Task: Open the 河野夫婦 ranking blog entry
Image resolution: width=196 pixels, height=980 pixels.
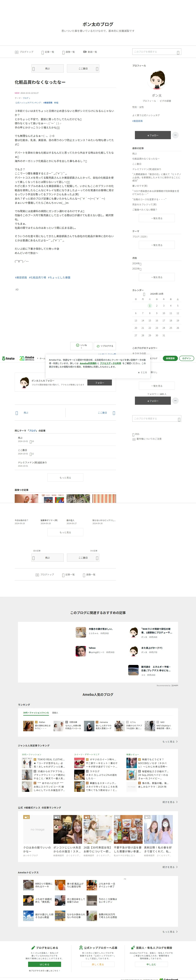Action: [x=67, y=726]
